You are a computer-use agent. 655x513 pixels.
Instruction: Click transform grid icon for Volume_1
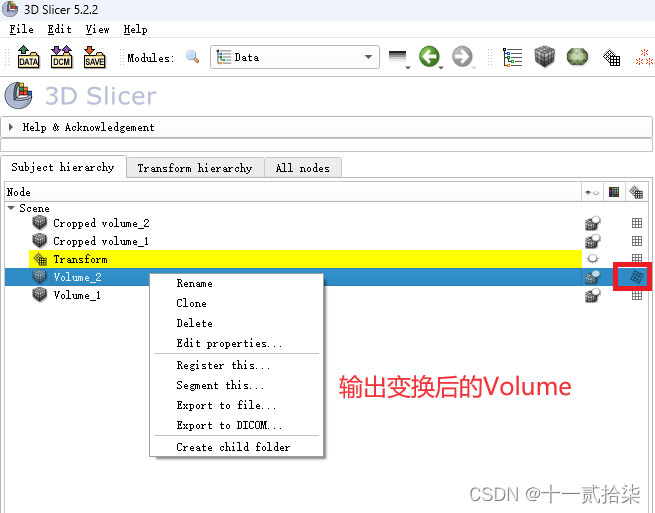click(637, 295)
